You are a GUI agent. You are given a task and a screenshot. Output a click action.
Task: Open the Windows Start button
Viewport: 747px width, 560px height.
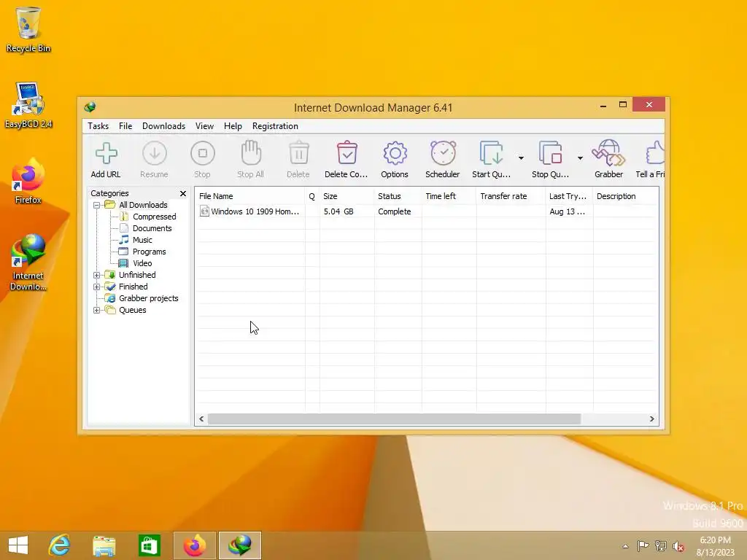tap(18, 545)
